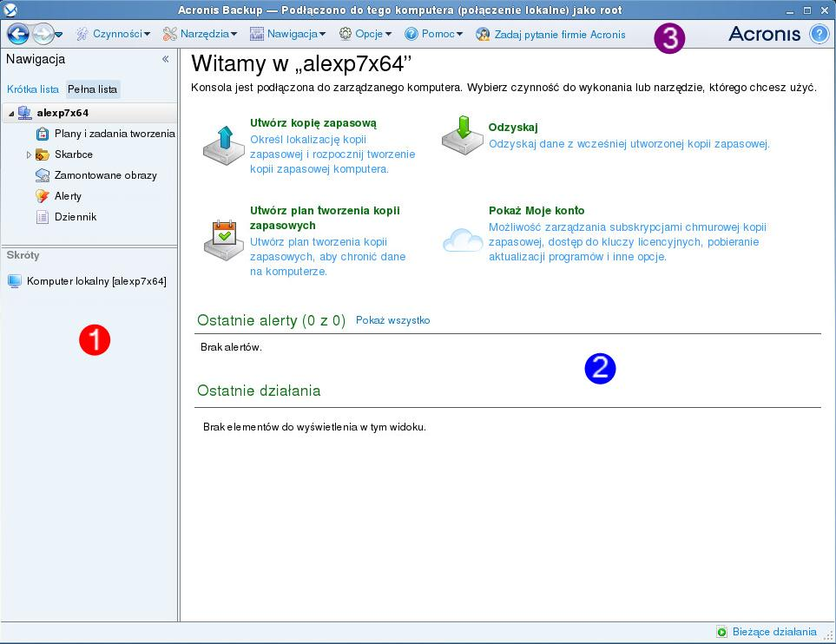The width and height of the screenshot is (836, 644).
Task: Minimize the Acronis Backup window
Action: click(790, 10)
